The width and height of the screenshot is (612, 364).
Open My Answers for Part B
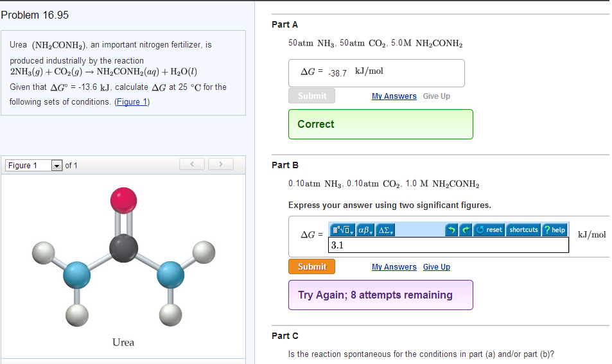pyautogui.click(x=394, y=267)
